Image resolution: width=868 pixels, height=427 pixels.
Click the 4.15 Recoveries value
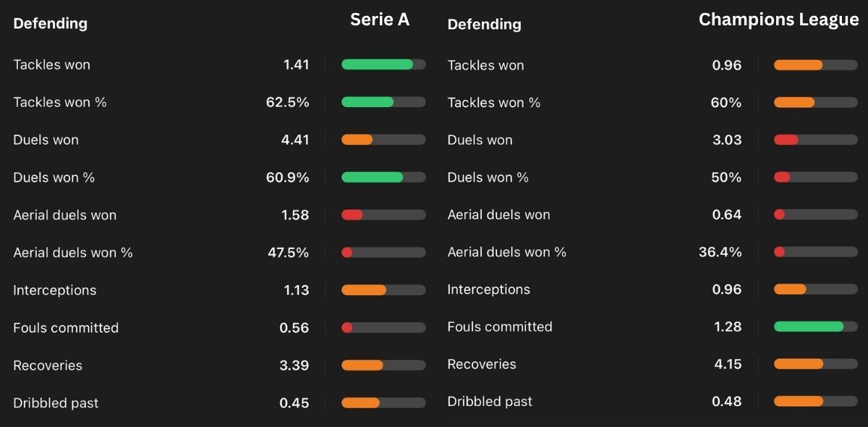coord(728,364)
